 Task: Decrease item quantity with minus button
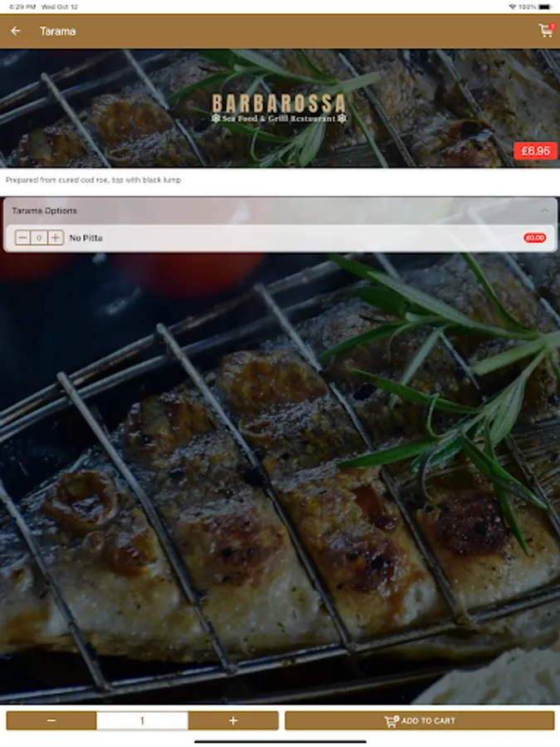pos(51,720)
